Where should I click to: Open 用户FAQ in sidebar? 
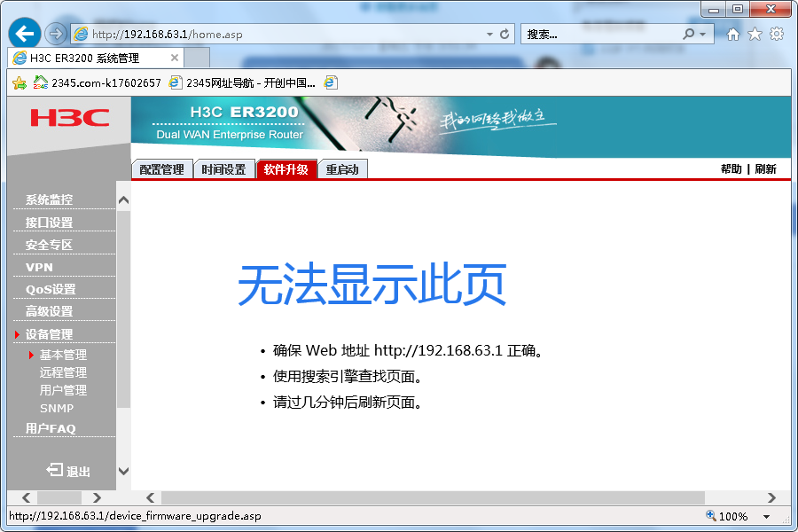click(x=51, y=428)
